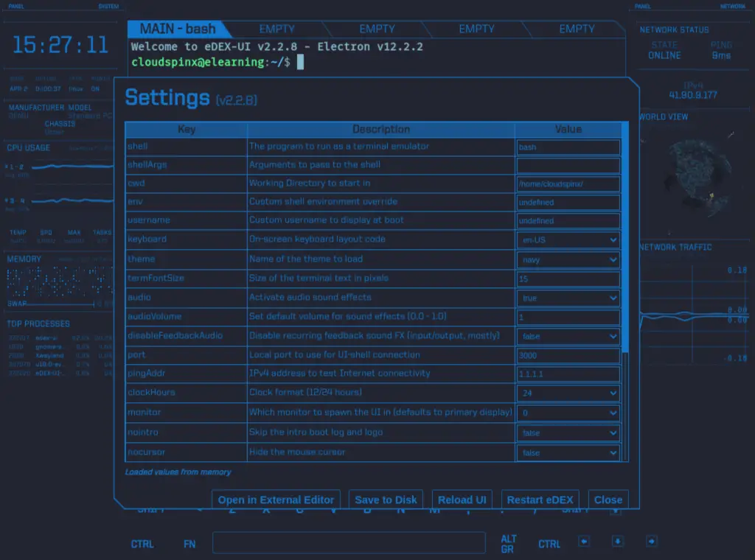Open the theme dropdown showing navy
The width and height of the screenshot is (755, 560).
[x=567, y=259]
